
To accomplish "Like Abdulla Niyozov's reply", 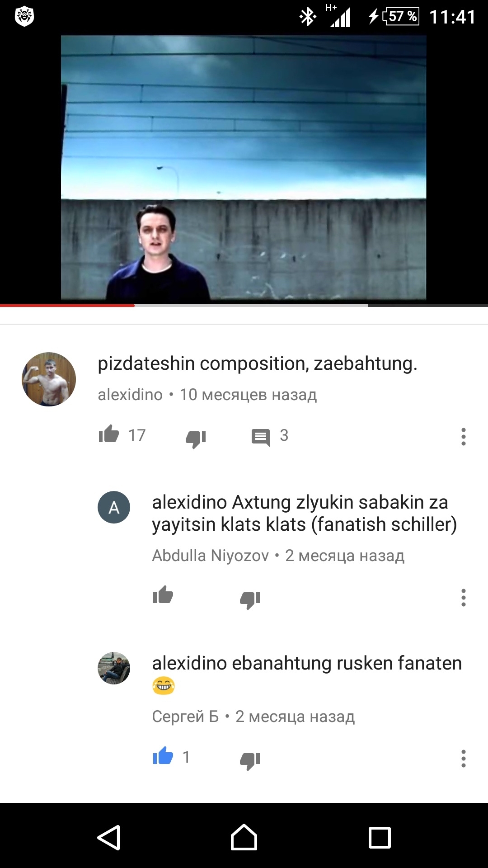I will [163, 595].
